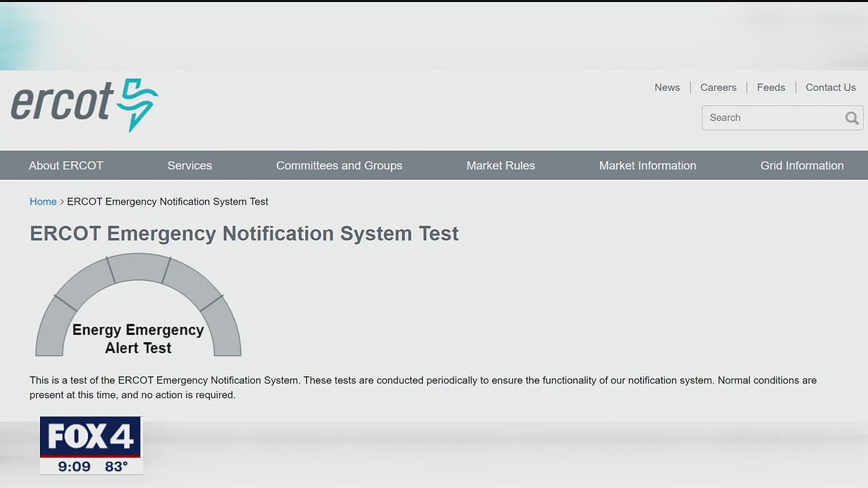Click breadcrumb text ERCOT Emergency Notification System Test

click(167, 201)
